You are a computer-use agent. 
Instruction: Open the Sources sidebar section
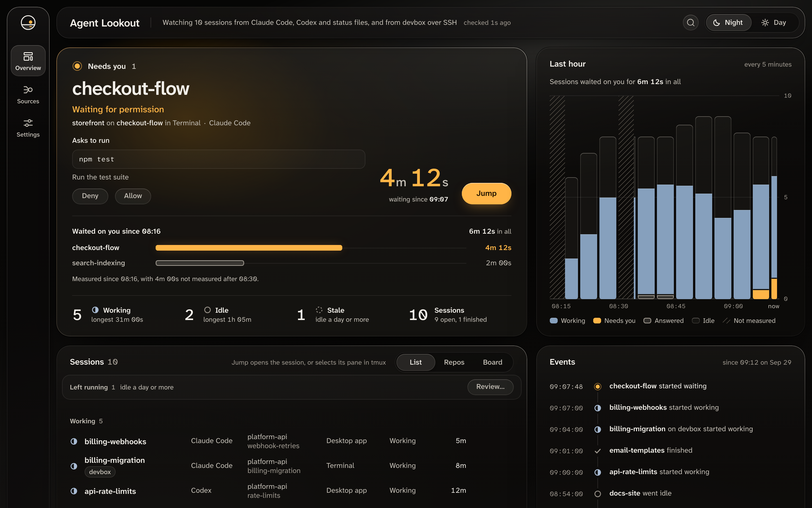(28, 95)
